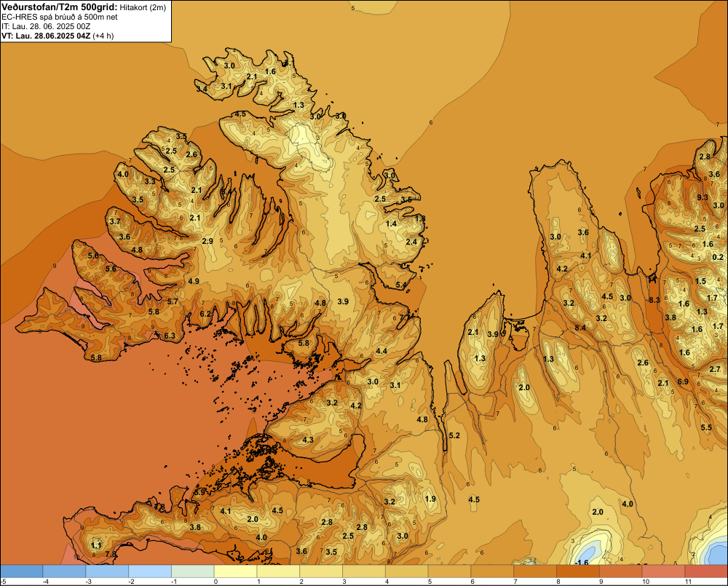
Task: Click the '3.7' temperature value on the map
Action: (x=115, y=221)
